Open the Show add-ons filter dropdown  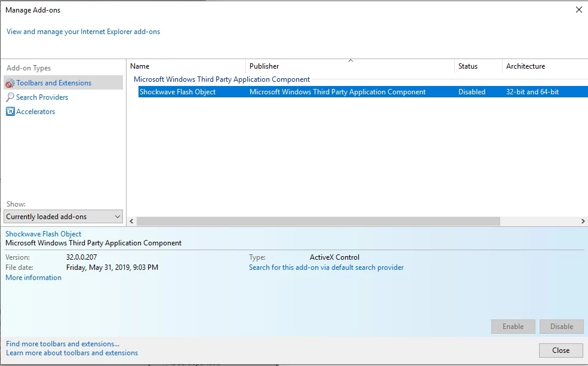63,216
